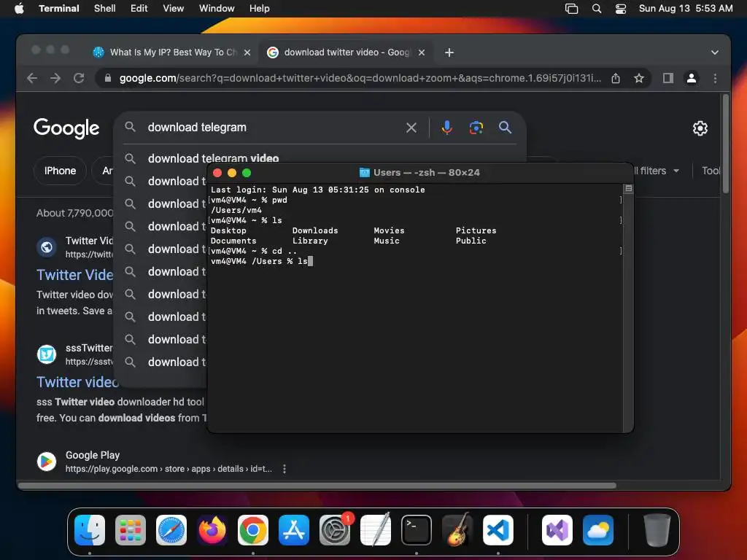Click the date and time in menu bar

pos(686,9)
